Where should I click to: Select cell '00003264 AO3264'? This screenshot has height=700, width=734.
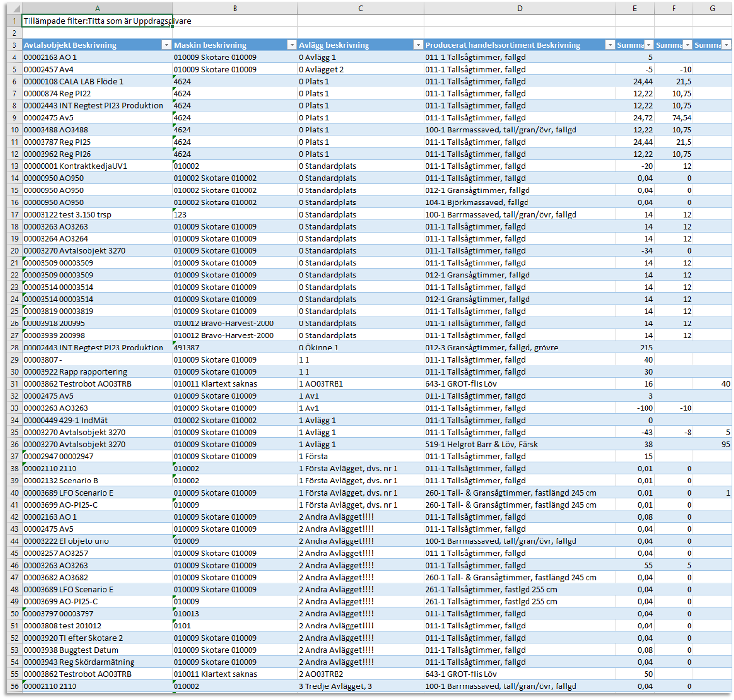[x=97, y=238]
